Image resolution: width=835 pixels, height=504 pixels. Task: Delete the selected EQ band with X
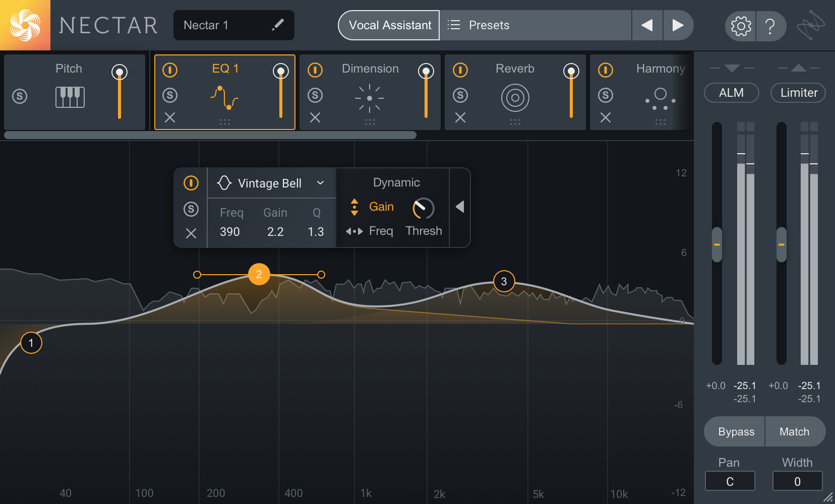191,233
